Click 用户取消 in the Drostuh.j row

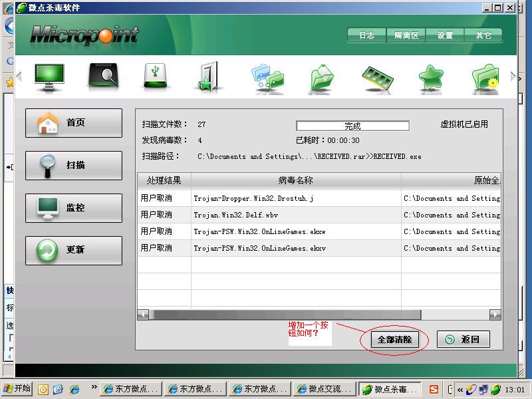coord(156,198)
